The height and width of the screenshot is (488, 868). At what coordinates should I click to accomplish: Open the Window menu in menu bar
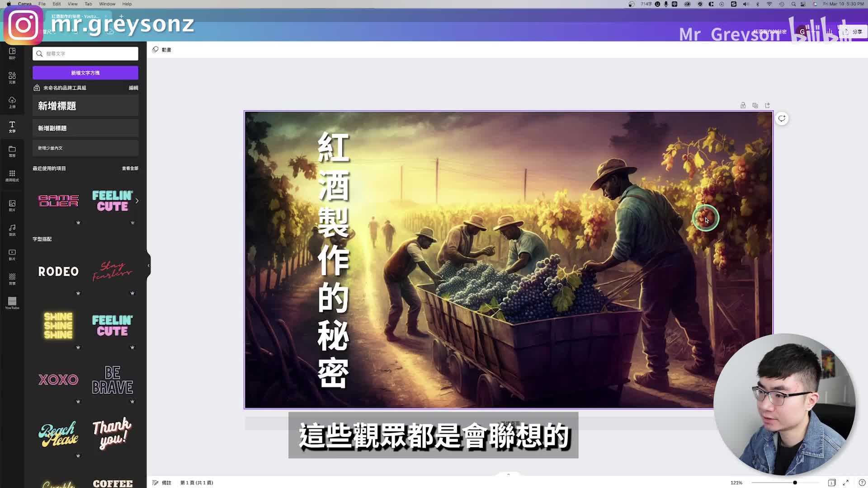pyautogui.click(x=107, y=4)
